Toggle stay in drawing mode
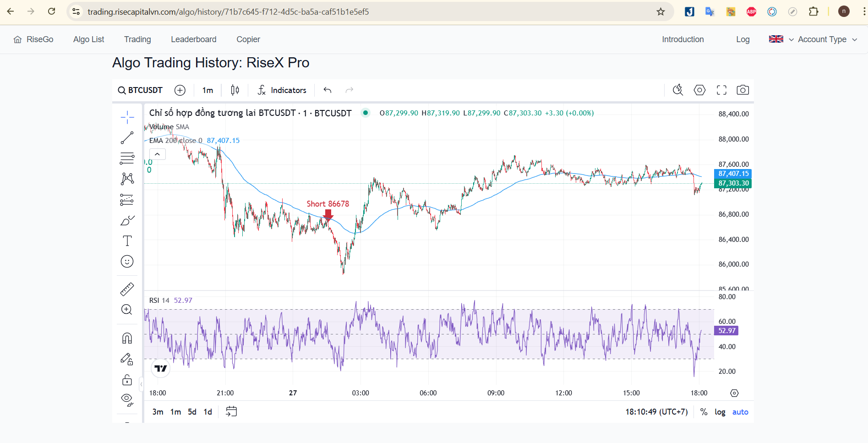 [127, 359]
